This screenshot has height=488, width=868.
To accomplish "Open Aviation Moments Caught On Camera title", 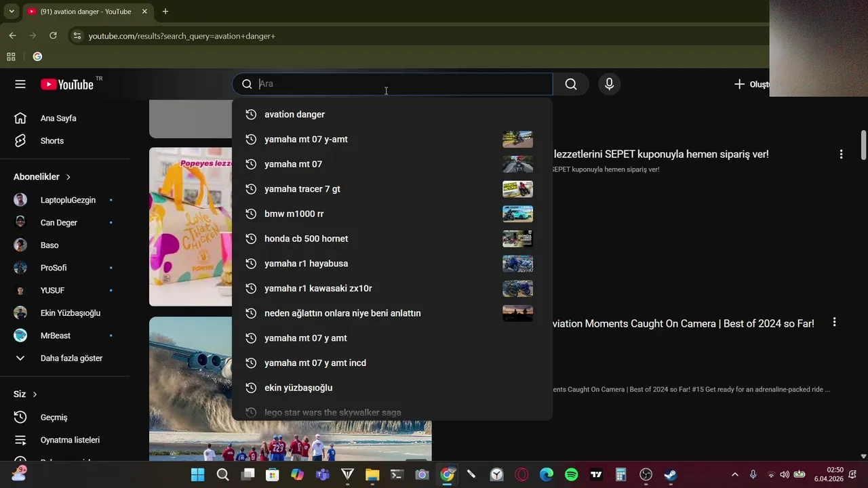I will click(684, 324).
